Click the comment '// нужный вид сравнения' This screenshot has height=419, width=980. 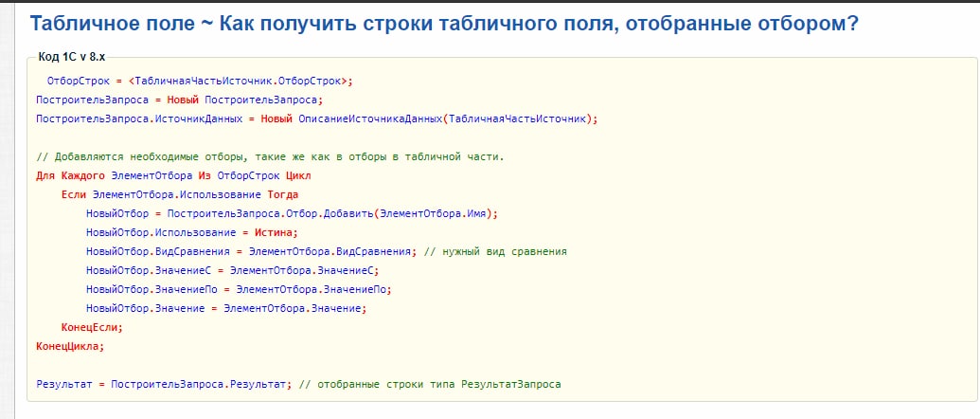point(495,251)
